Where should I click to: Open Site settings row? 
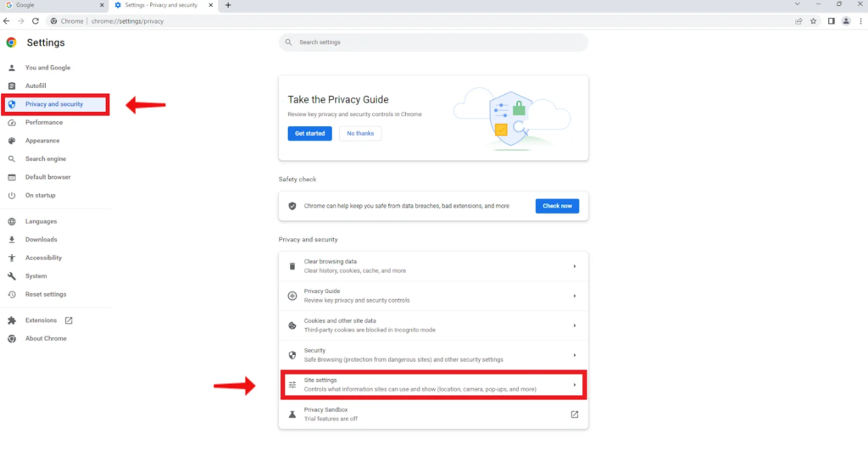click(x=433, y=385)
